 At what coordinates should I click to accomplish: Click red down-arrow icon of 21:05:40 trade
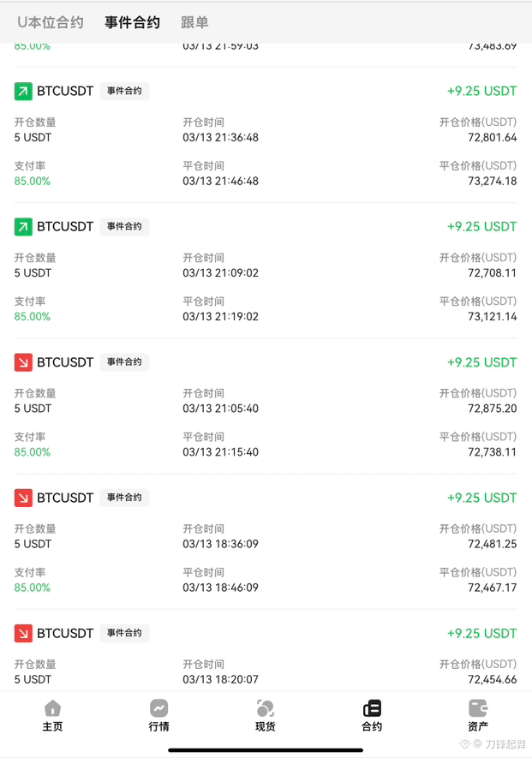[23, 362]
